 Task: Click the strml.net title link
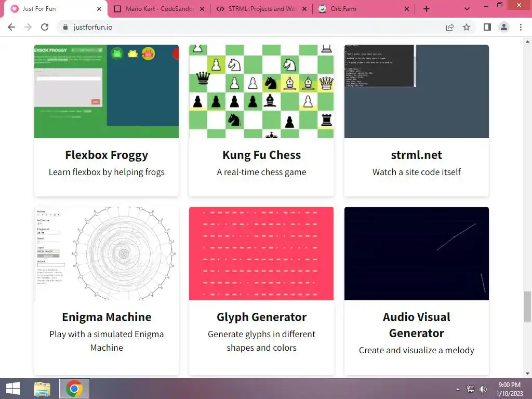pos(417,155)
